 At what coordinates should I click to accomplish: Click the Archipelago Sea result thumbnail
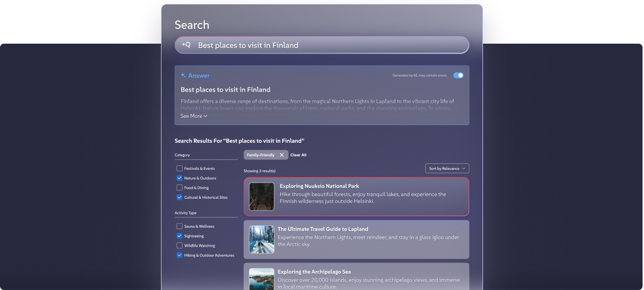click(x=262, y=279)
